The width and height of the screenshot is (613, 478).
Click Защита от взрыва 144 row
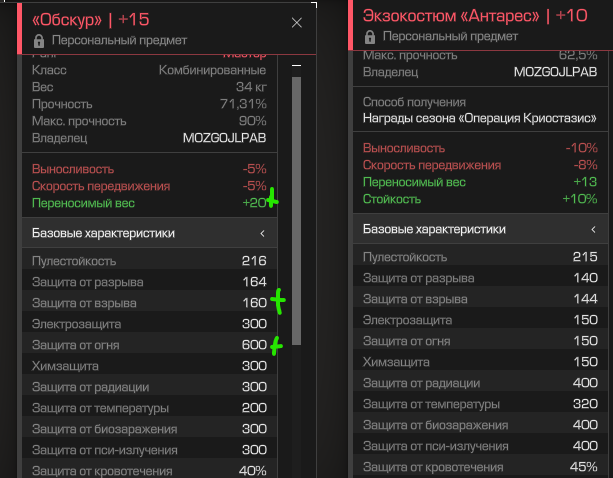point(480,299)
